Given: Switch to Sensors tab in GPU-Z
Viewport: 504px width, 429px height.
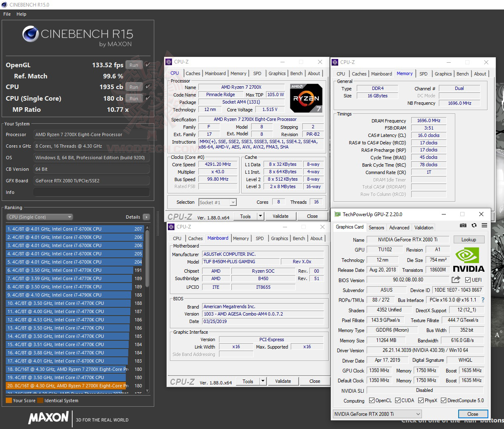Looking at the screenshot, I should [376, 227].
